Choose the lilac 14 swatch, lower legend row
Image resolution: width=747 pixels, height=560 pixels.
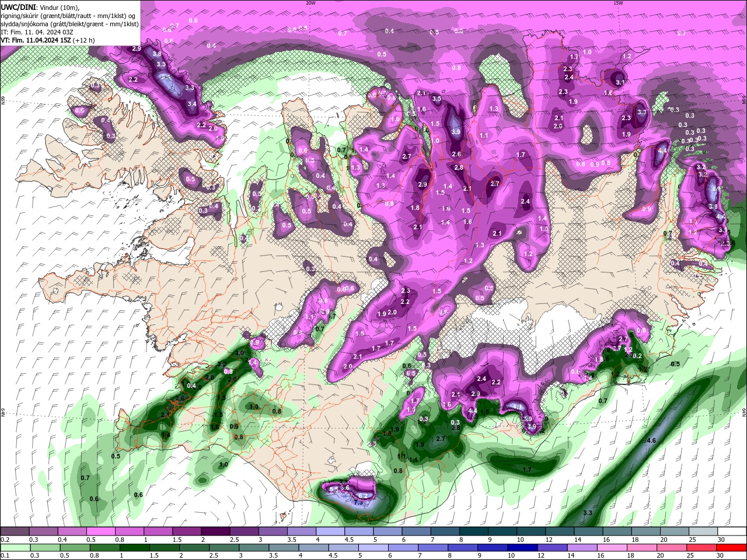coord(582,548)
